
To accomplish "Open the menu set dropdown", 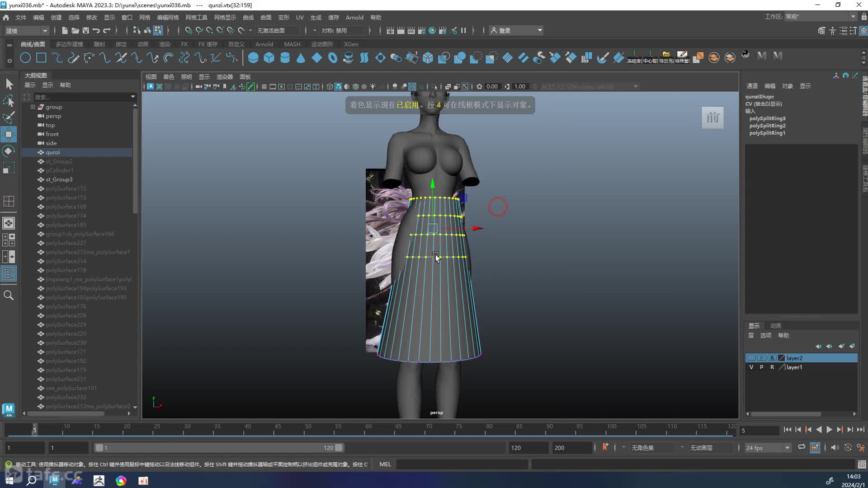I will [26, 30].
